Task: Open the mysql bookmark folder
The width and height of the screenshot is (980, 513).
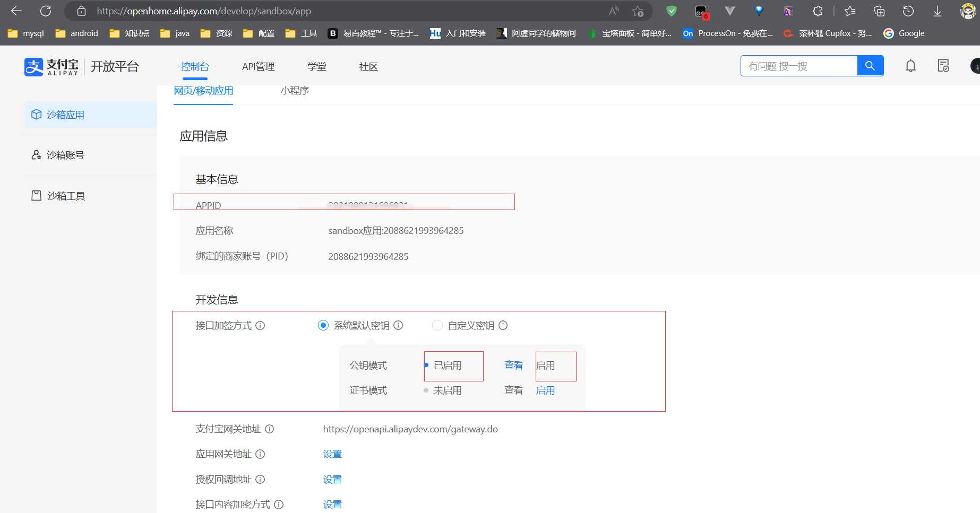Action: click(x=26, y=33)
